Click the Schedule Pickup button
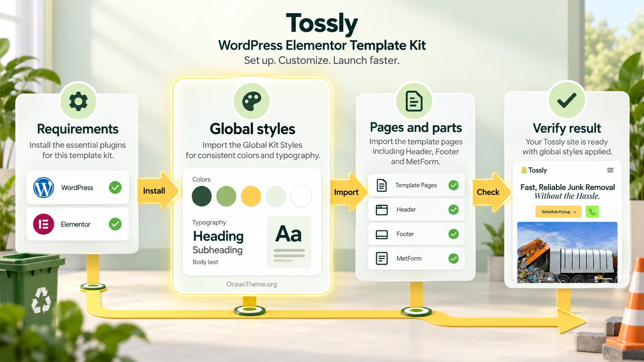This screenshot has height=362, width=644. 558,212
